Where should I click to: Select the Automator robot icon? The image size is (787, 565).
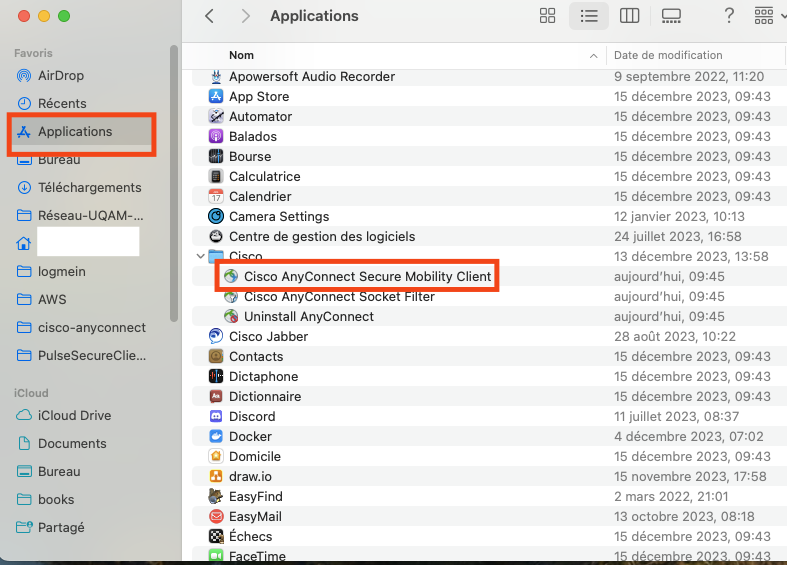pos(216,116)
